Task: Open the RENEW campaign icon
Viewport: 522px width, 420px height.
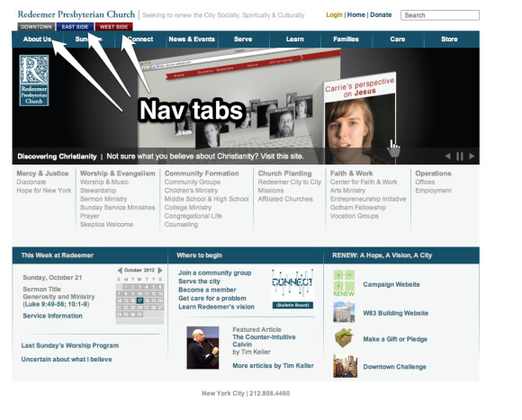Action: 344,283
